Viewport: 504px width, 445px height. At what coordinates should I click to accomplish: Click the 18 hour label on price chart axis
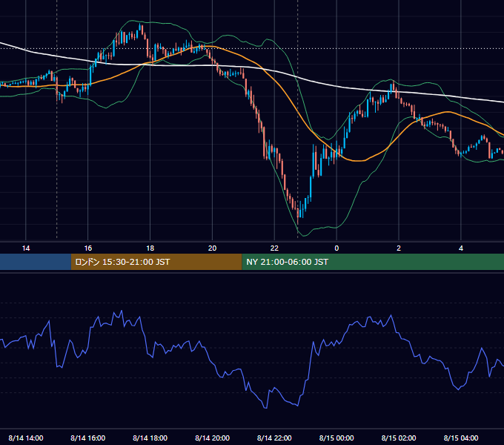[x=150, y=248]
